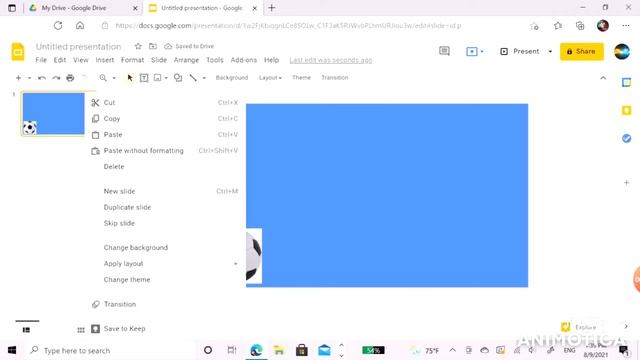The height and width of the screenshot is (360, 640).
Task: Select the line tool
Action: [x=193, y=78]
